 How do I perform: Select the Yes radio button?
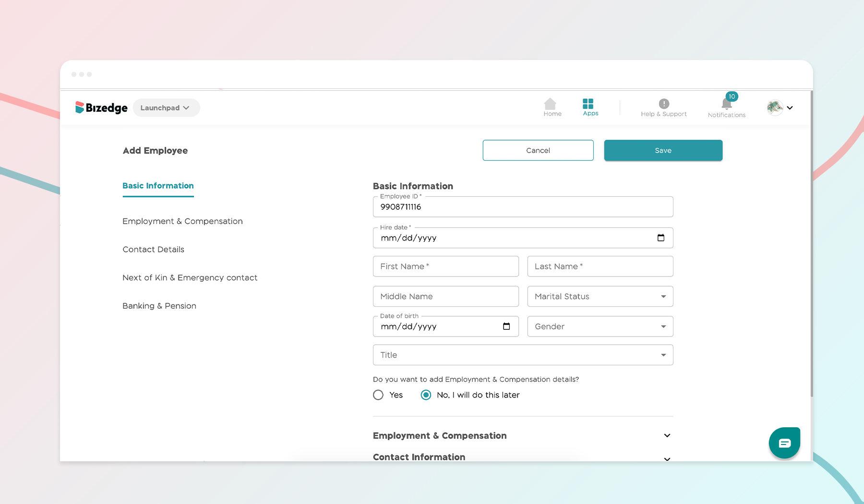pyautogui.click(x=378, y=395)
